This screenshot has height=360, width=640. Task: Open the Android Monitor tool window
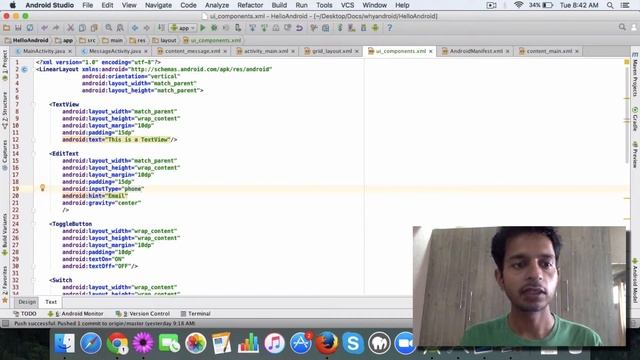tap(76, 313)
